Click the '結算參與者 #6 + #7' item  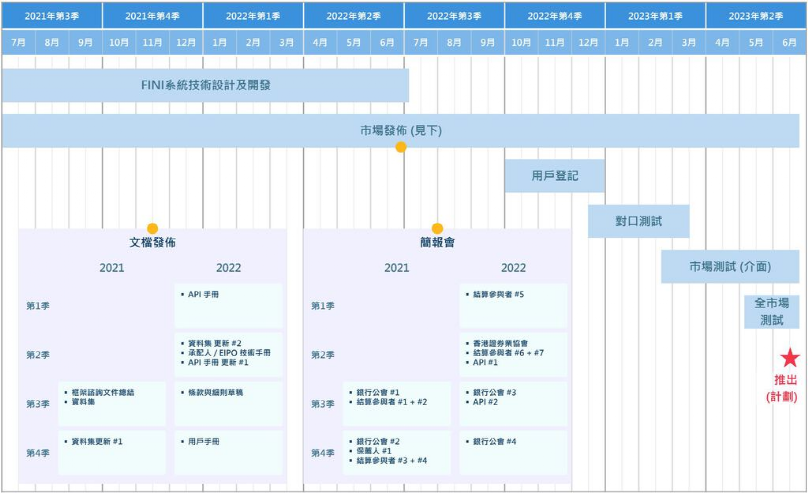click(x=508, y=353)
